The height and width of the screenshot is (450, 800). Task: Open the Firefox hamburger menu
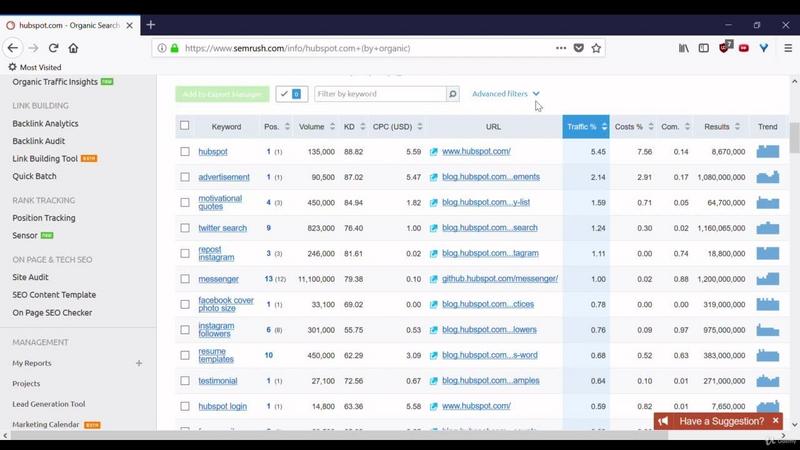[788, 48]
